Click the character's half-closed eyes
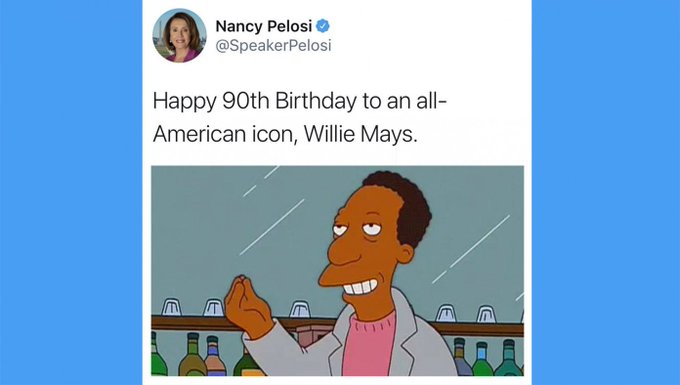 (358, 229)
